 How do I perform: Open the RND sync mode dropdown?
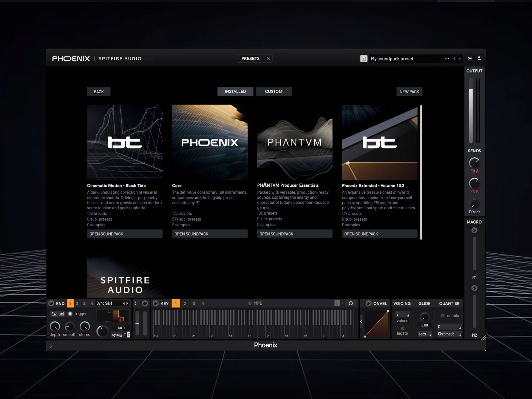coord(117,335)
